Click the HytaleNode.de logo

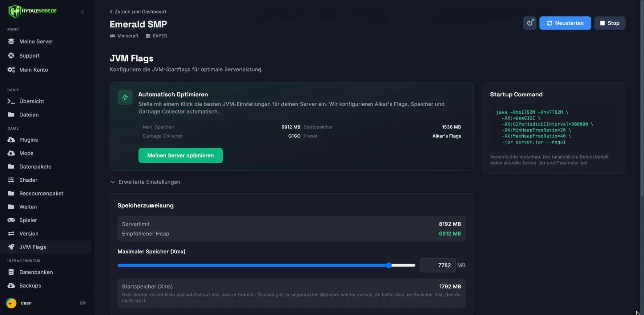click(x=32, y=11)
